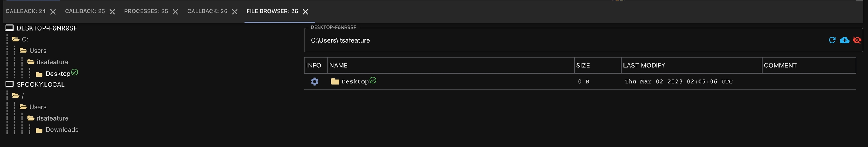Collapse the Users folder under SPOOKY.LOCAL
Viewport: 868px width, 147px height.
(23, 107)
